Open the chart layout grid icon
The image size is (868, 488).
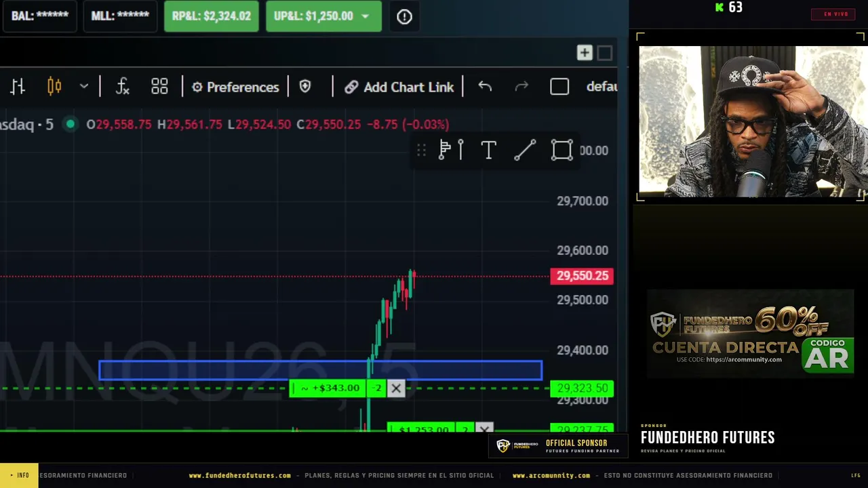pyautogui.click(x=159, y=87)
